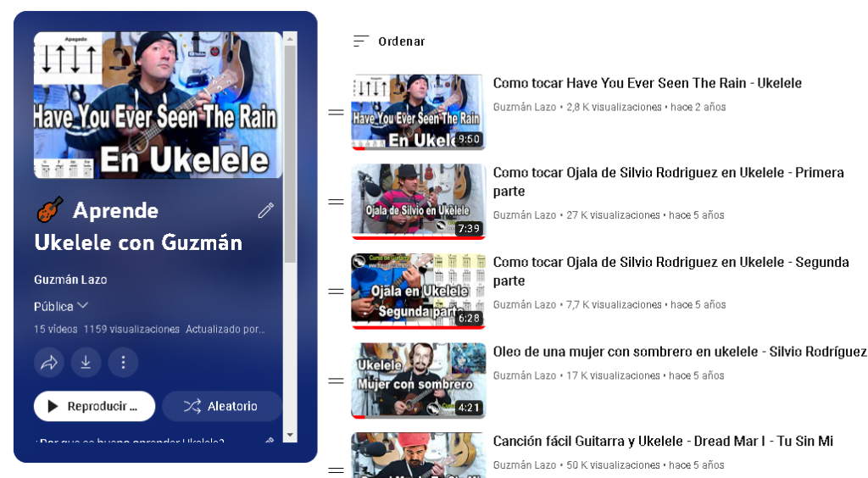Image resolution: width=868 pixels, height=478 pixels.
Task: Share the playlist using the arrow icon
Action: (49, 363)
